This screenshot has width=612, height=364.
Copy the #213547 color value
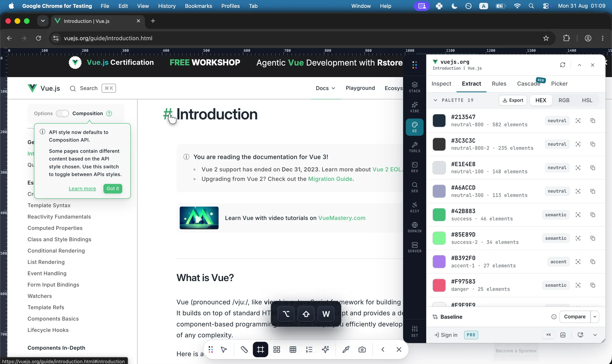coord(593,121)
